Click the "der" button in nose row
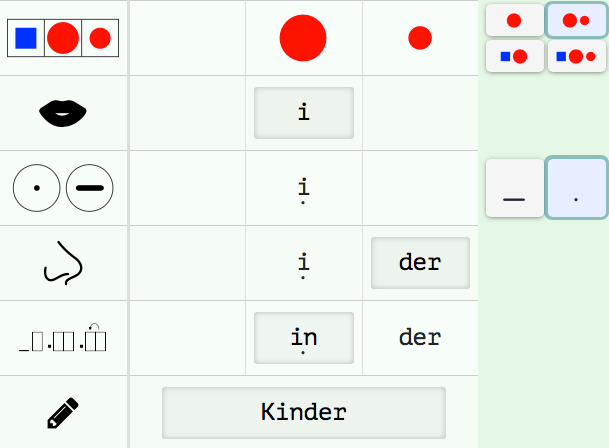This screenshot has width=609, height=448. coord(420,263)
